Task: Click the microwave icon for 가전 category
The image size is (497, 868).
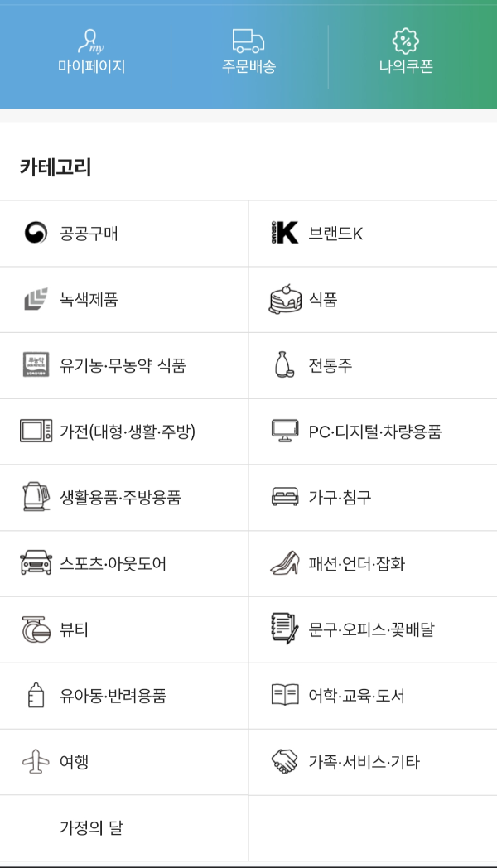Action: coord(34,431)
